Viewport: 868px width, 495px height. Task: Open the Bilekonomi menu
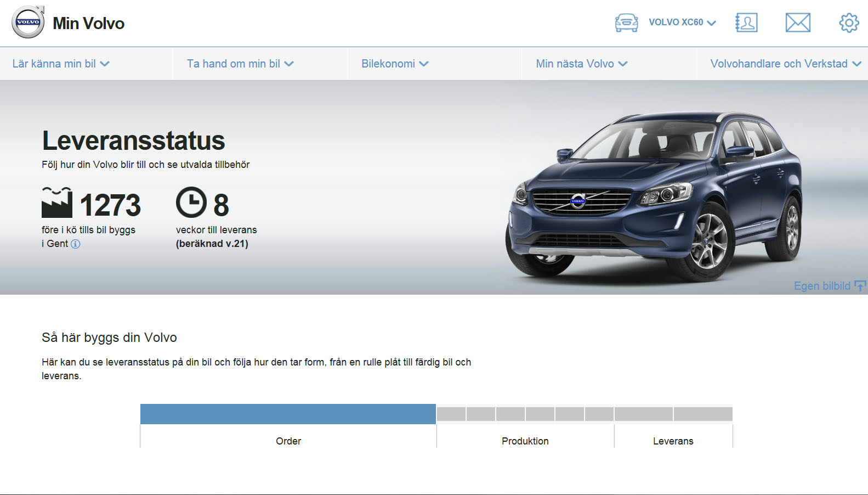(394, 64)
